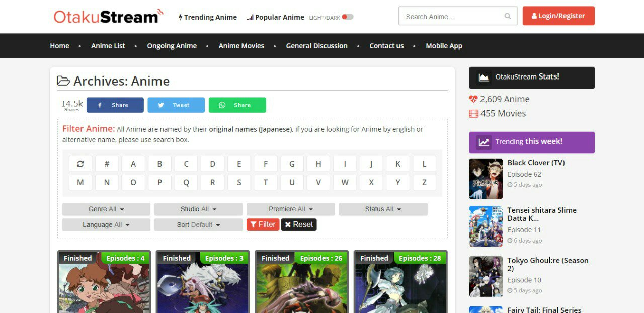Click the 14.5k Shares counter

(72, 105)
